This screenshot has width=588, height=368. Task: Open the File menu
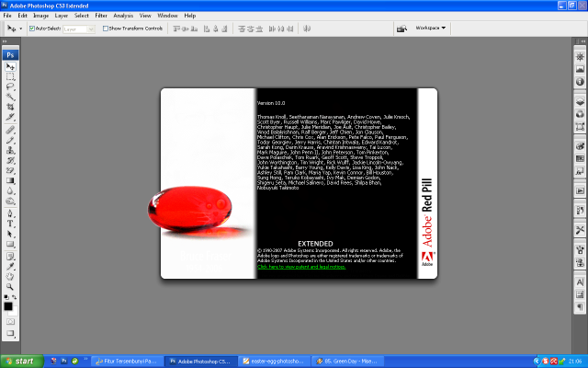pyautogui.click(x=7, y=16)
